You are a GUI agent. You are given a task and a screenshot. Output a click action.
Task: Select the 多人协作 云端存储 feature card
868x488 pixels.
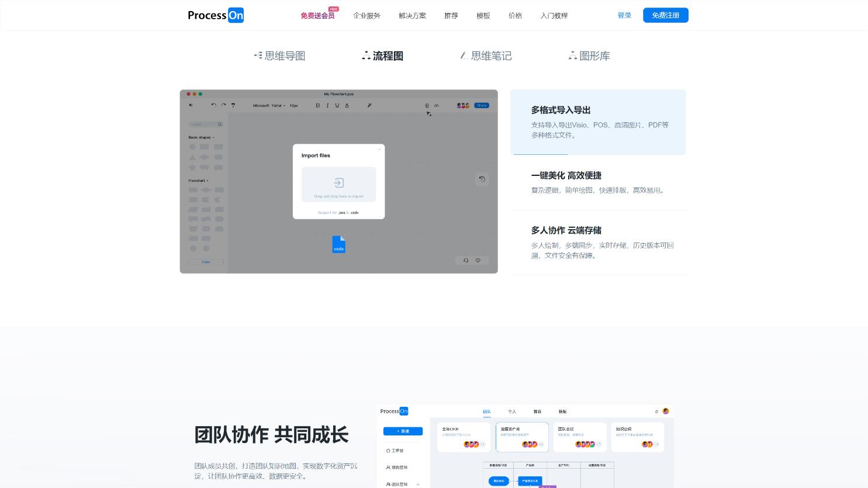point(598,243)
